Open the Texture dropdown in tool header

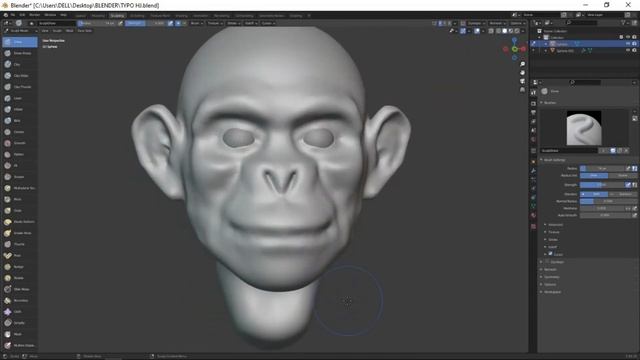click(215, 23)
